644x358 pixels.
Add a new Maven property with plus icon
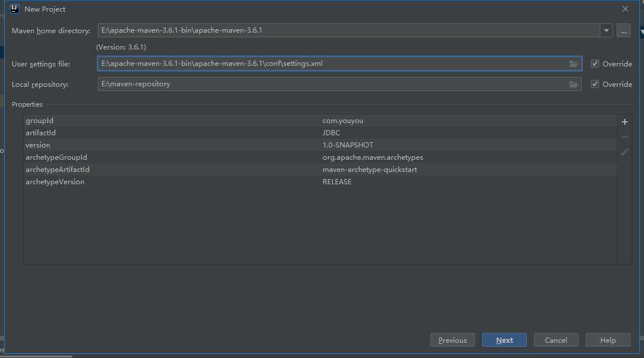pyautogui.click(x=625, y=122)
